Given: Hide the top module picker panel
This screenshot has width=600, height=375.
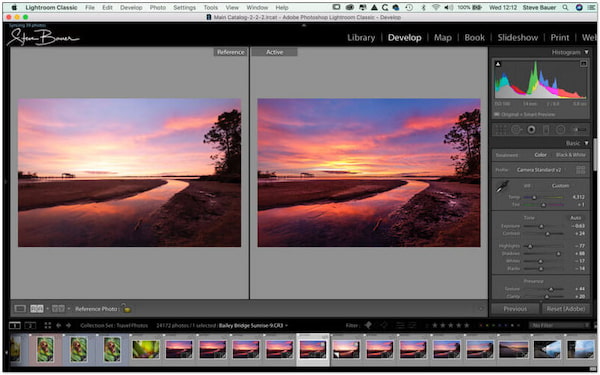Looking at the screenshot, I should (x=304, y=25).
